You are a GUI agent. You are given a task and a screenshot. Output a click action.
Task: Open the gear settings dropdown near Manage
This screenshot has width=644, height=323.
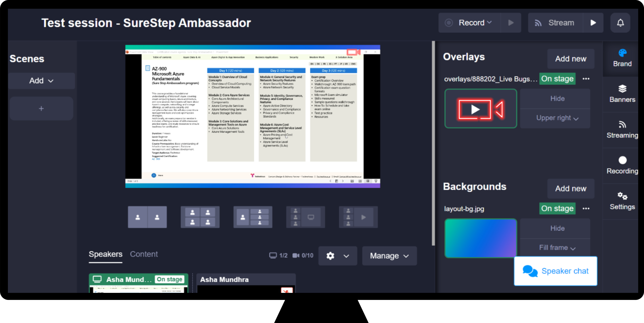[x=337, y=256]
